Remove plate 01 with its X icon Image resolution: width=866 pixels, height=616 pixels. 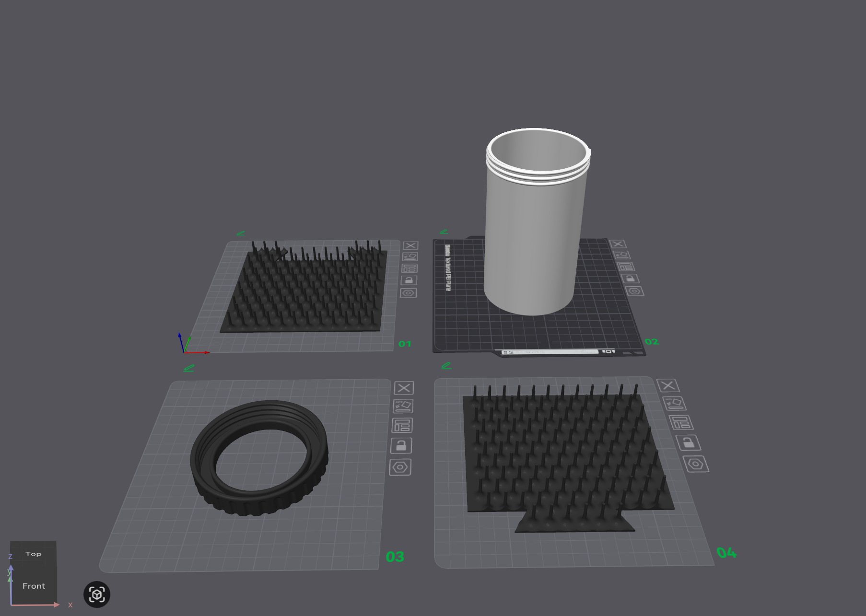(x=410, y=245)
